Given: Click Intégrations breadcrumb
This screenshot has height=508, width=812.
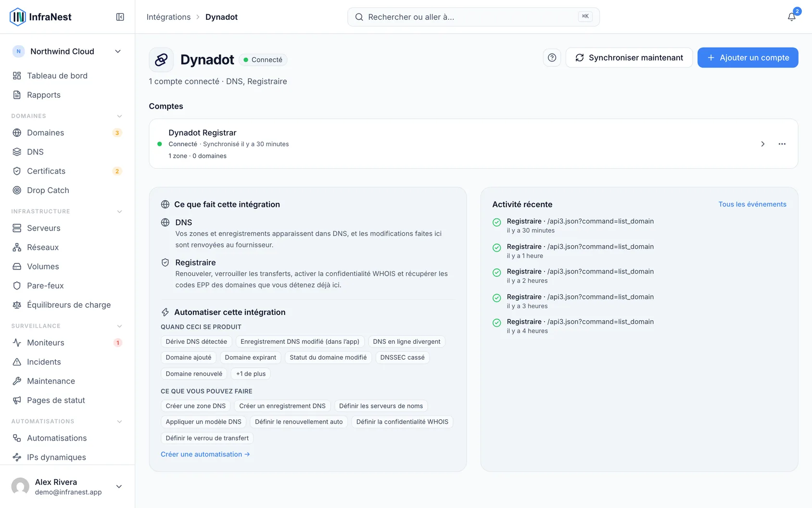Looking at the screenshot, I should tap(168, 17).
